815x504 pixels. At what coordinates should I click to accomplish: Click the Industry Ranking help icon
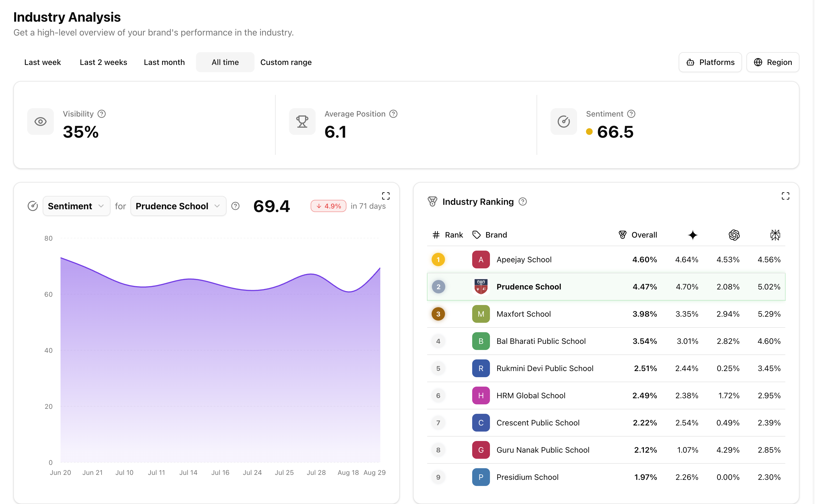(x=523, y=202)
